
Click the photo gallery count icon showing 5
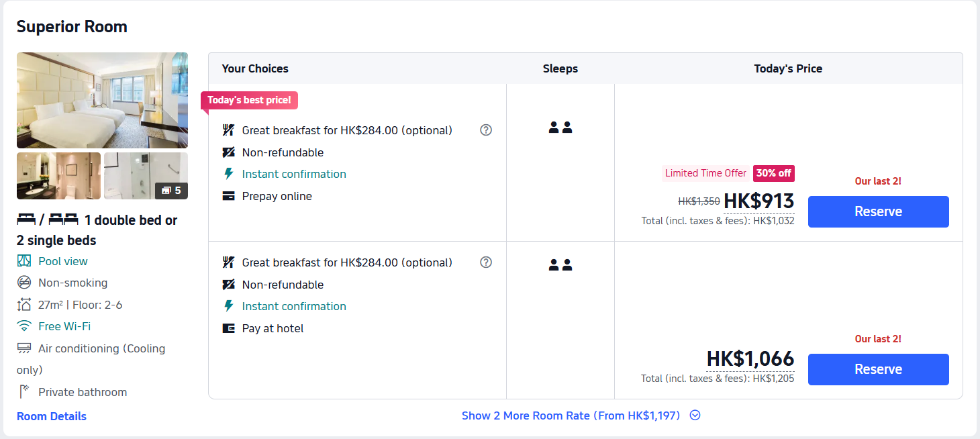pos(172,191)
